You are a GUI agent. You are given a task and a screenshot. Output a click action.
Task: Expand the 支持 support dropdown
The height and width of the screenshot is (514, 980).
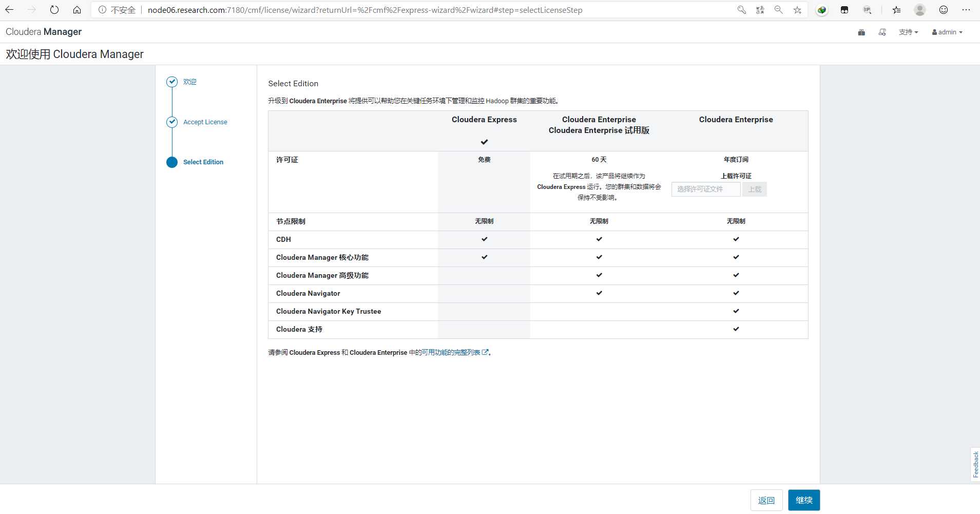[x=908, y=32]
